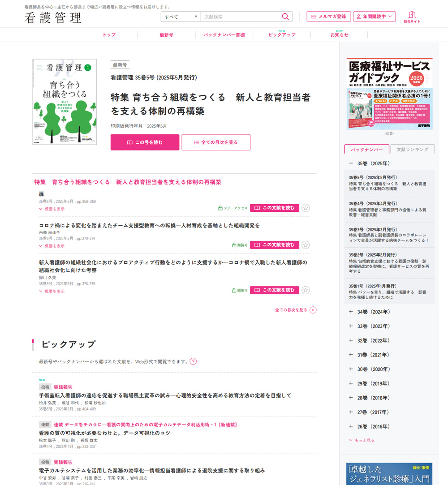Open article コロナ禍による変化を踏まえたチーム支援型教育への転換
This screenshot has height=485, width=448.
click(149, 226)
